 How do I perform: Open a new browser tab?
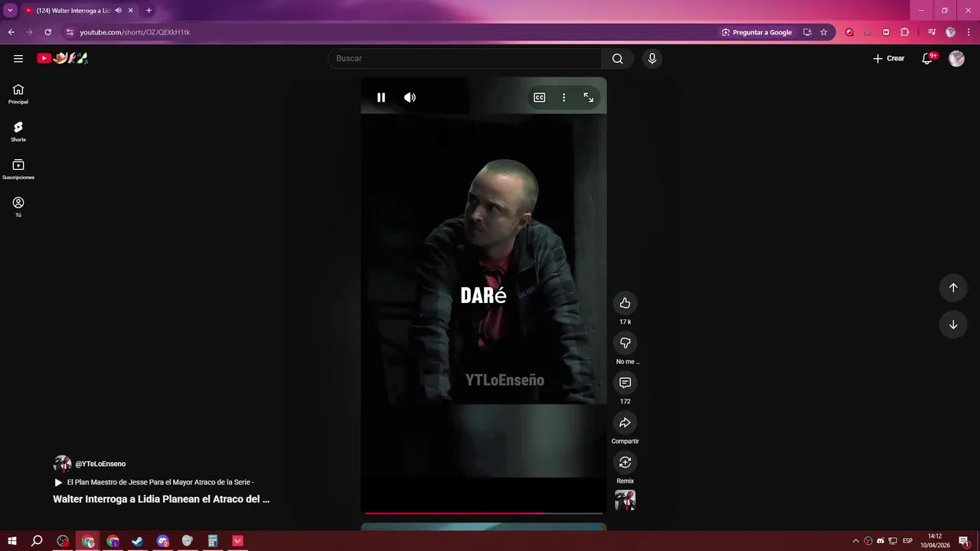click(x=149, y=11)
